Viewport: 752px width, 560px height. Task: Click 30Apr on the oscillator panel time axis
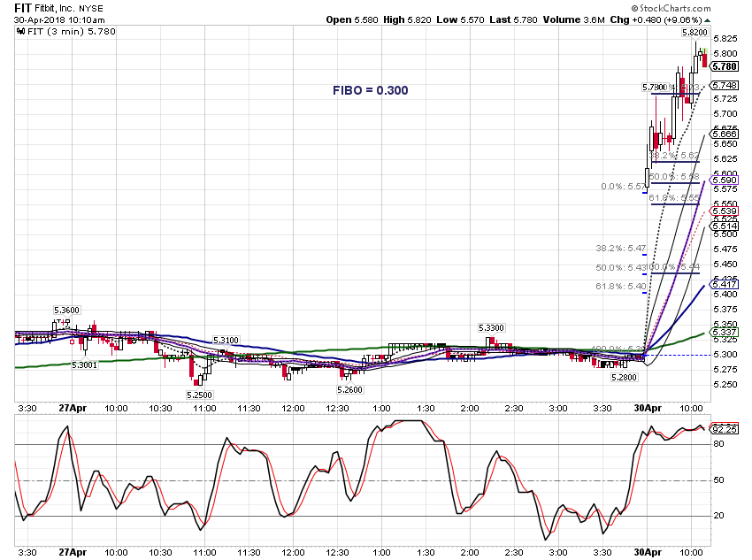pyautogui.click(x=648, y=552)
